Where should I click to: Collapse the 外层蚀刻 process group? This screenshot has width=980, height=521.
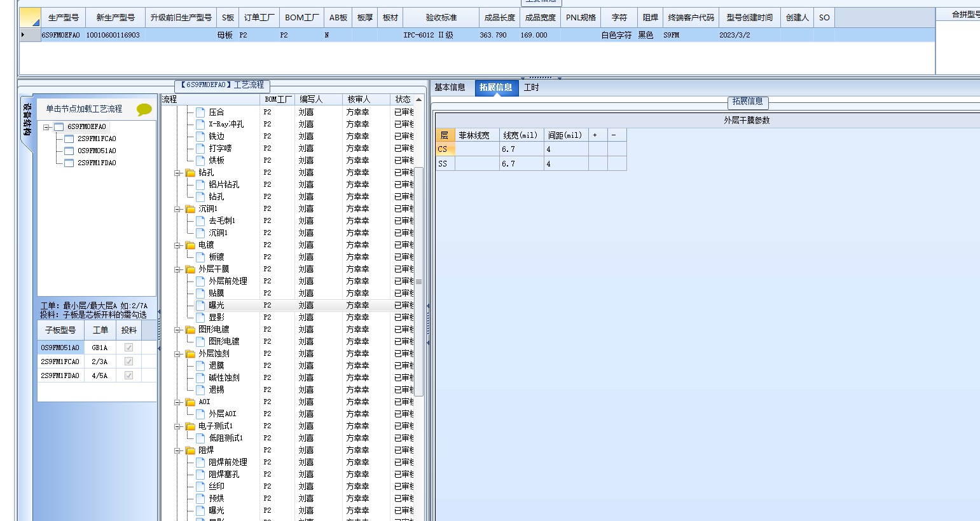coord(178,354)
